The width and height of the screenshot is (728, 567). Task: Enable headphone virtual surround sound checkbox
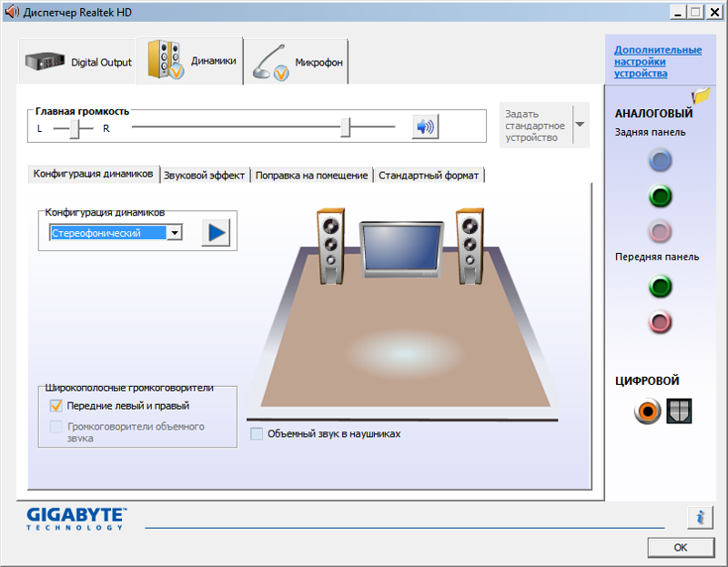(257, 434)
